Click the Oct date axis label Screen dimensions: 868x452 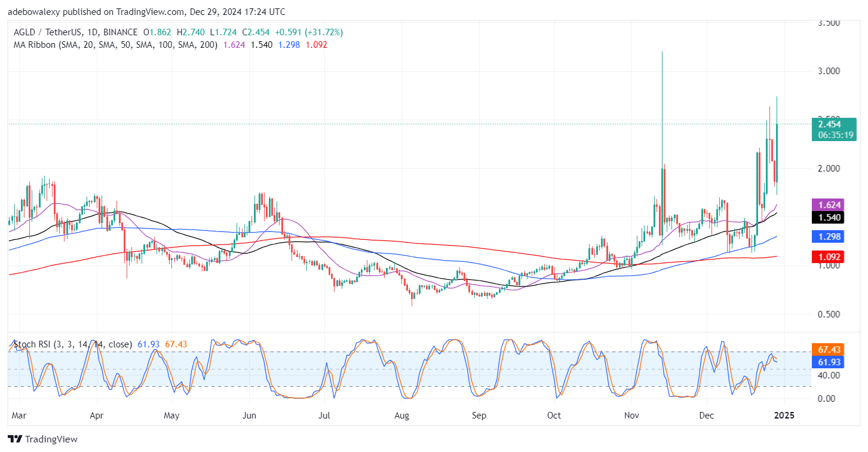pos(554,415)
